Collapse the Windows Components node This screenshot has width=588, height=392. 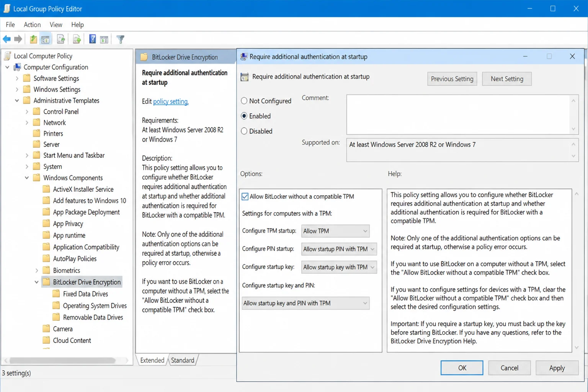pyautogui.click(x=27, y=178)
